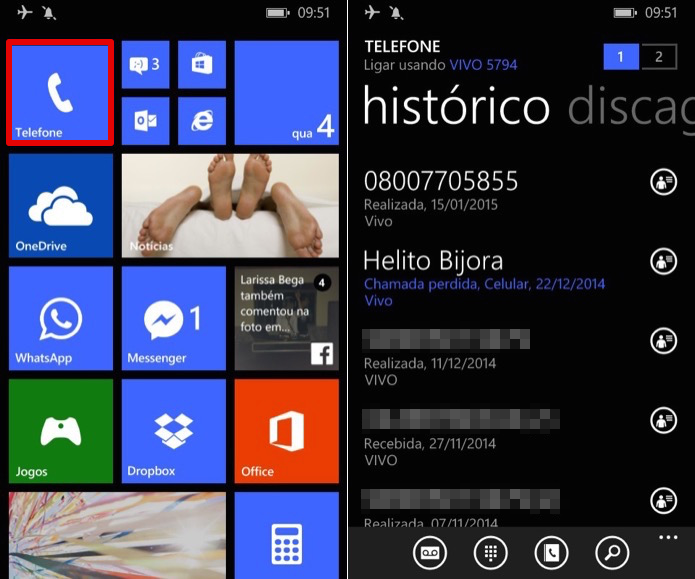Tap the search button in app bar
Image resolution: width=695 pixels, height=579 pixels.
[612, 552]
